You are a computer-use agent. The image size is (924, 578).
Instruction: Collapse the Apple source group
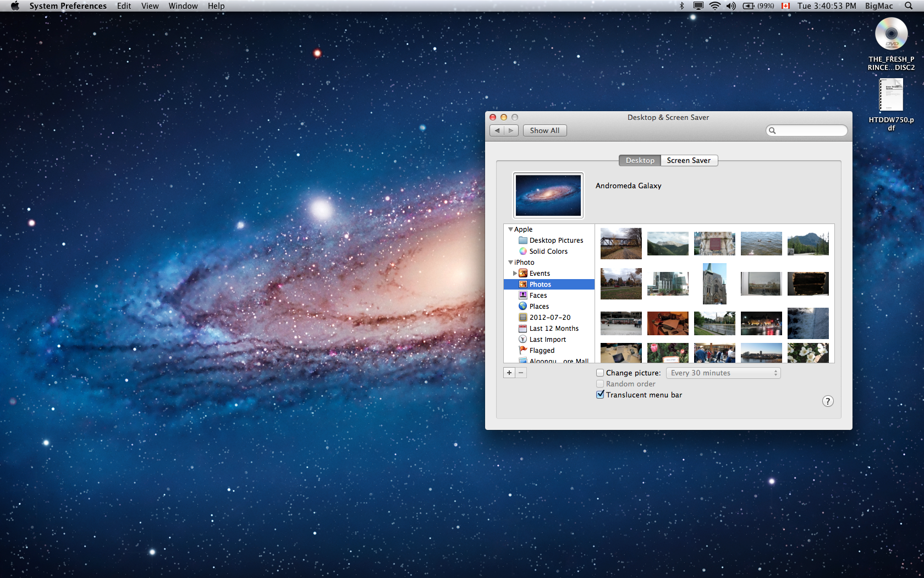point(510,230)
